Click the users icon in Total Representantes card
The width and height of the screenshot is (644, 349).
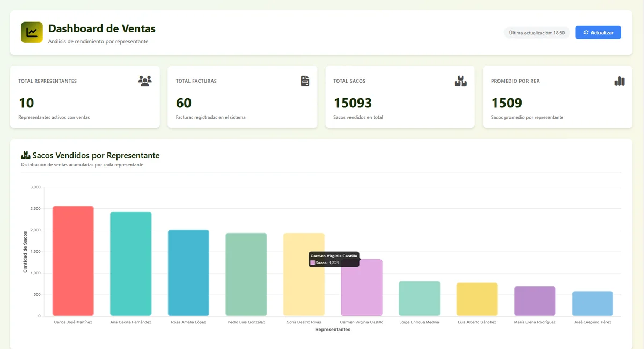[145, 81]
